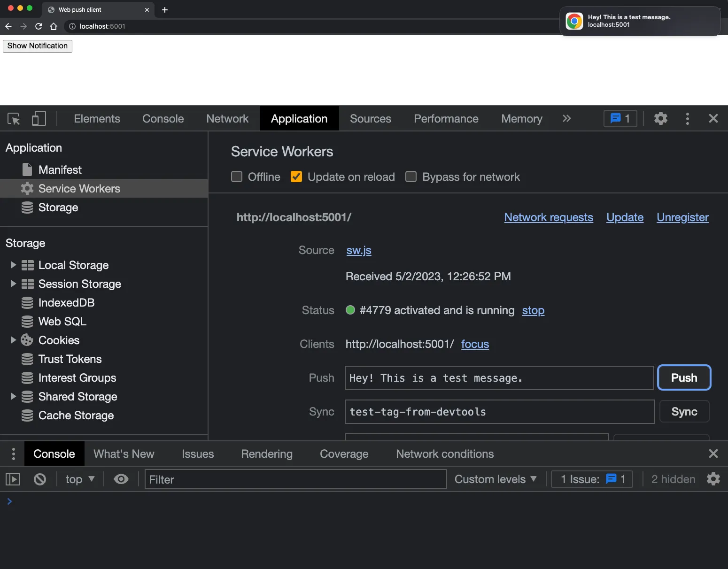Open DevTools settings gear

[660, 119]
